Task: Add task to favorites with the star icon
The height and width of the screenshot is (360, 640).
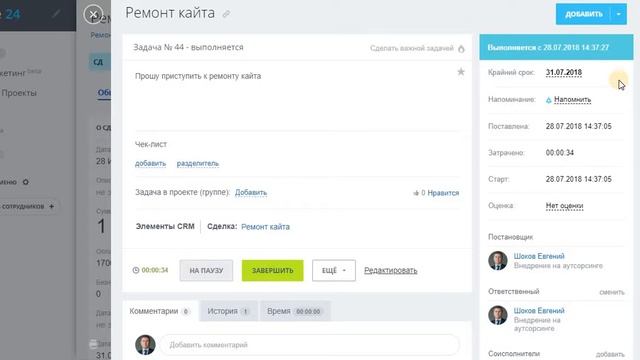Action: pyautogui.click(x=461, y=72)
